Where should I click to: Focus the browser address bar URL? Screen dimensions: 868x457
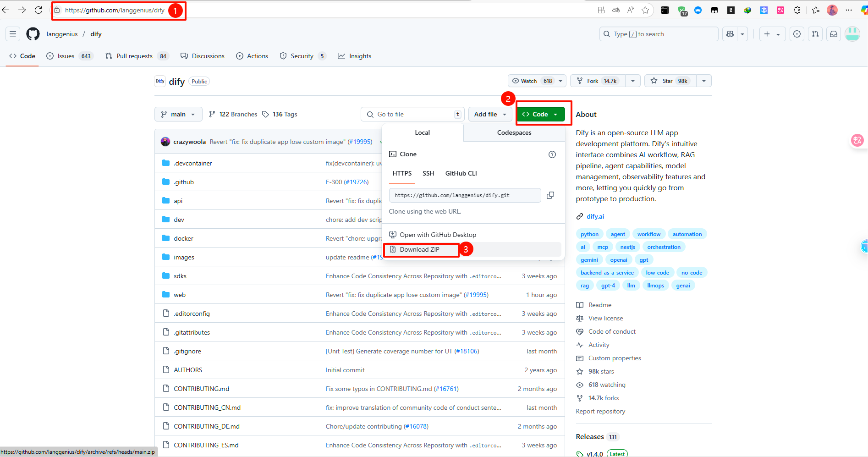point(115,10)
